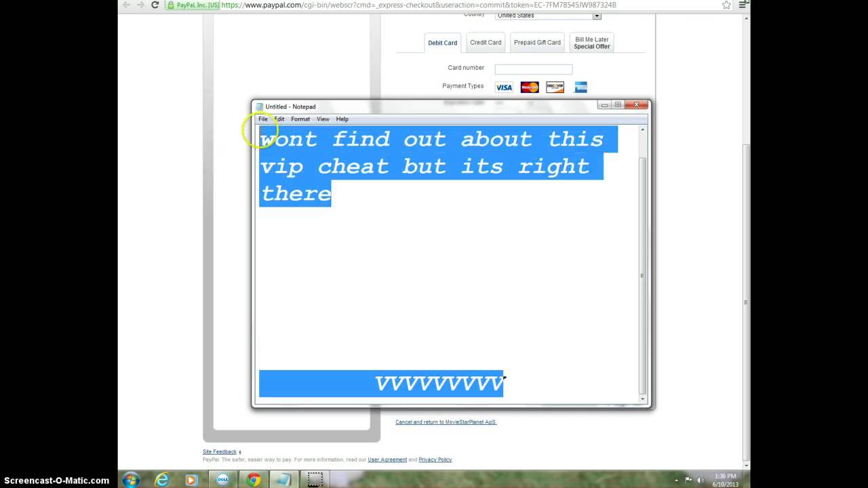Click the Chrome forward arrow
The width and height of the screenshot is (868, 488).
pyautogui.click(x=140, y=5)
